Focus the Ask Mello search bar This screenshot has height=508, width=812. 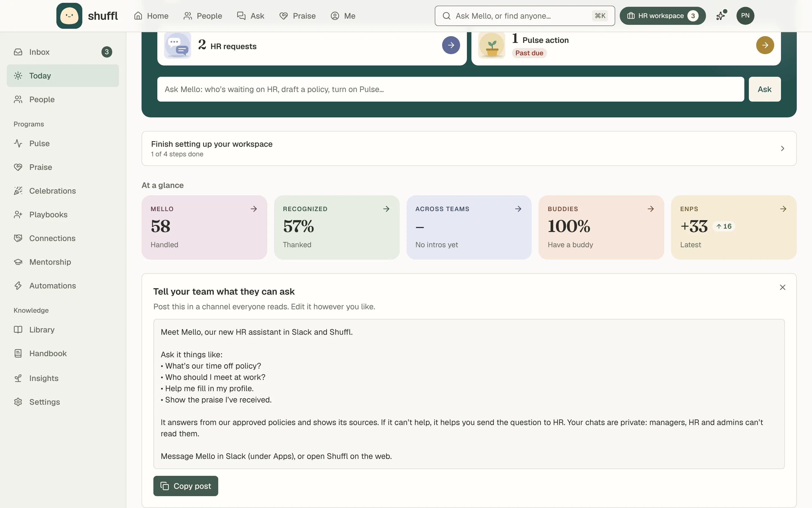point(525,16)
